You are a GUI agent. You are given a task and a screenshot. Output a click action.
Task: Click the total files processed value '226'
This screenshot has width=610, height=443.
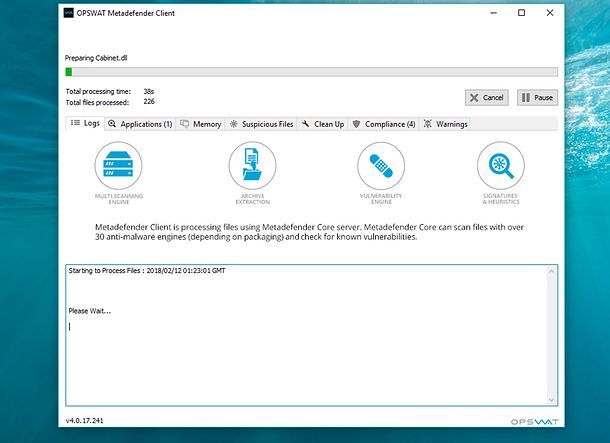point(149,102)
